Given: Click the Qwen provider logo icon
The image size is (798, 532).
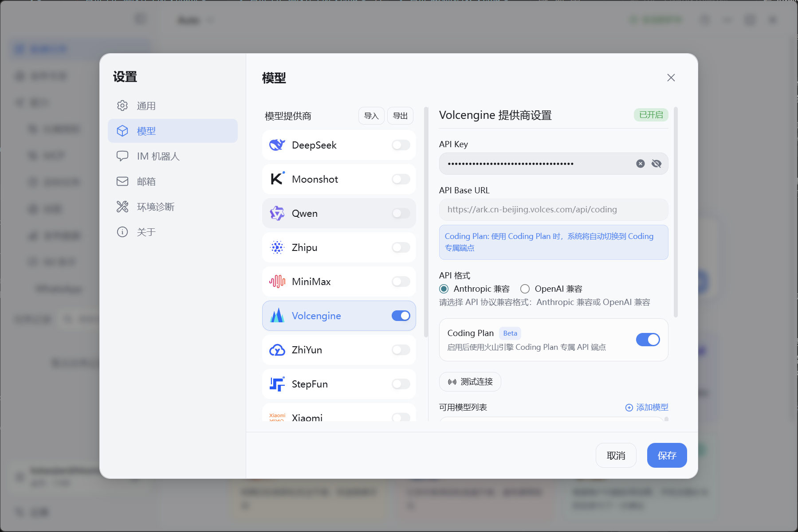Looking at the screenshot, I should pos(277,213).
